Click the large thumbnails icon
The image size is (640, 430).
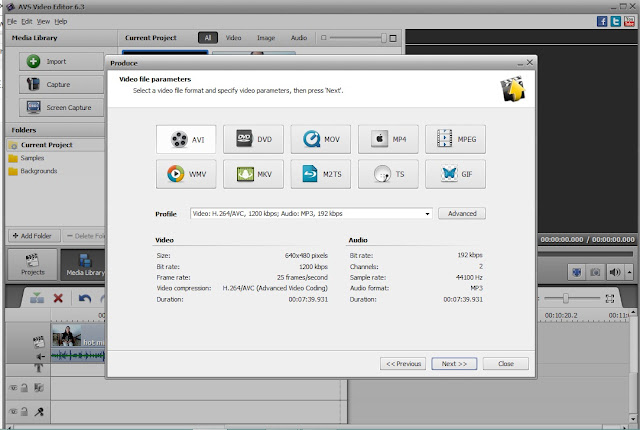pos(393,38)
